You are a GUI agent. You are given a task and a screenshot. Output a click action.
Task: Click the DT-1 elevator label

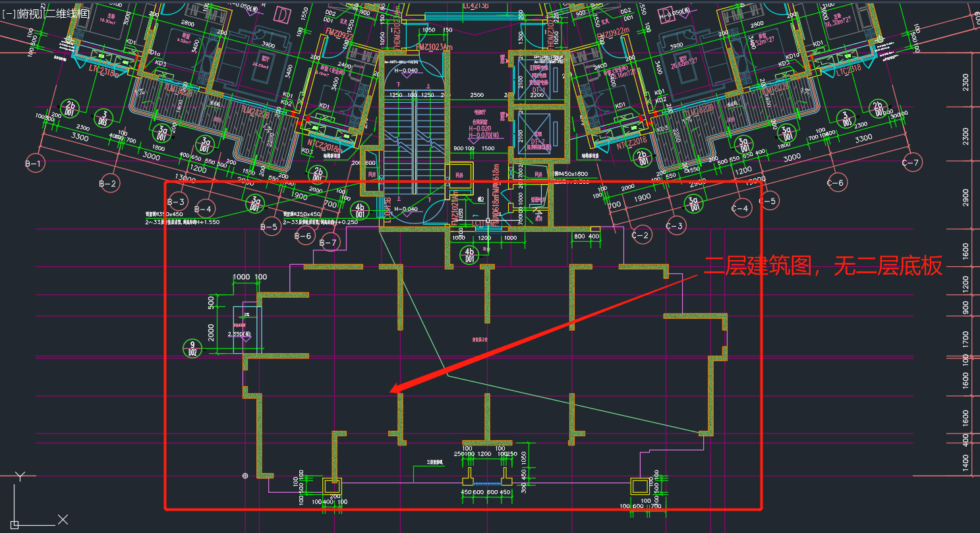(x=539, y=90)
